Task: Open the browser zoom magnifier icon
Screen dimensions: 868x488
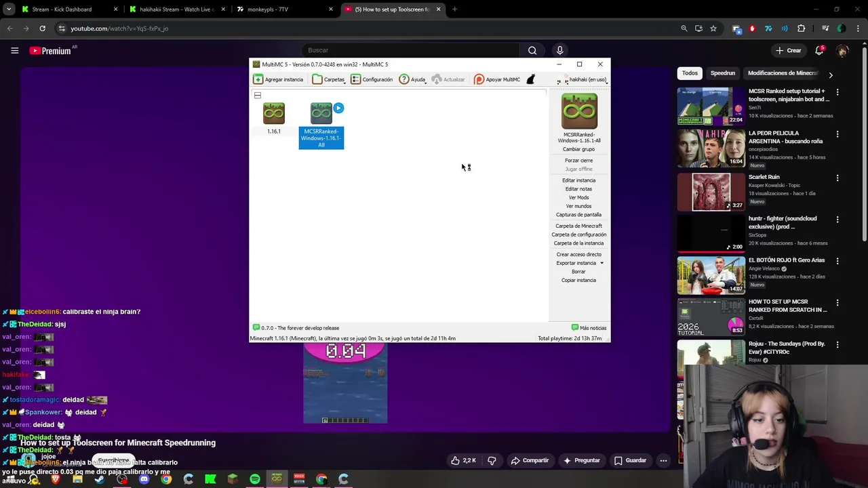Action: 684,28
